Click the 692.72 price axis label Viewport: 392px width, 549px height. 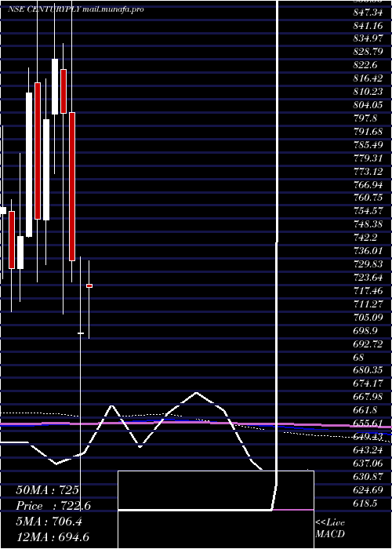[368, 344]
